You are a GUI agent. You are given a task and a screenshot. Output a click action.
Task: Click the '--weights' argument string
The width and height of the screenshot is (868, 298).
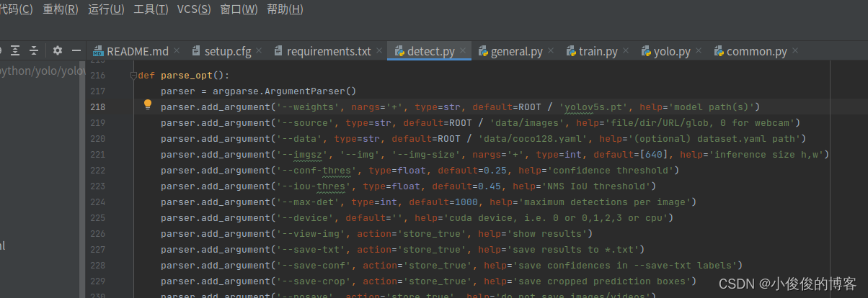click(x=309, y=107)
